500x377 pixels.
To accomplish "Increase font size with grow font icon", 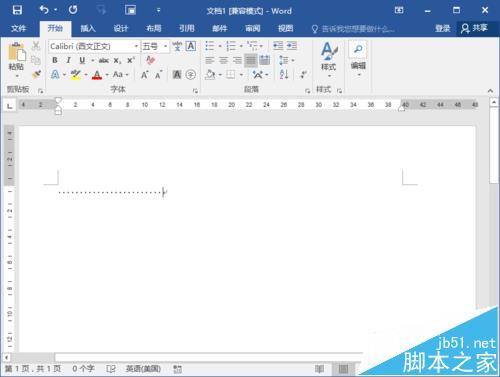I will tap(144, 75).
